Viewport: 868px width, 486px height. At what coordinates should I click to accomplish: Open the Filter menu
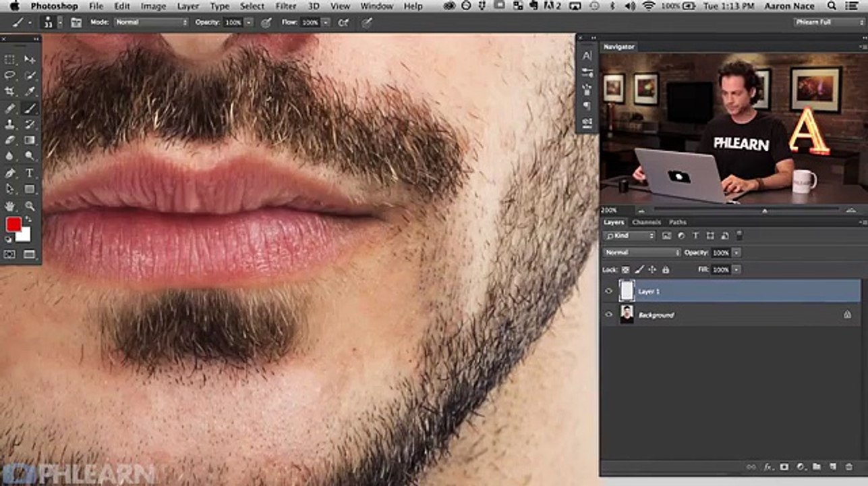[x=286, y=6]
